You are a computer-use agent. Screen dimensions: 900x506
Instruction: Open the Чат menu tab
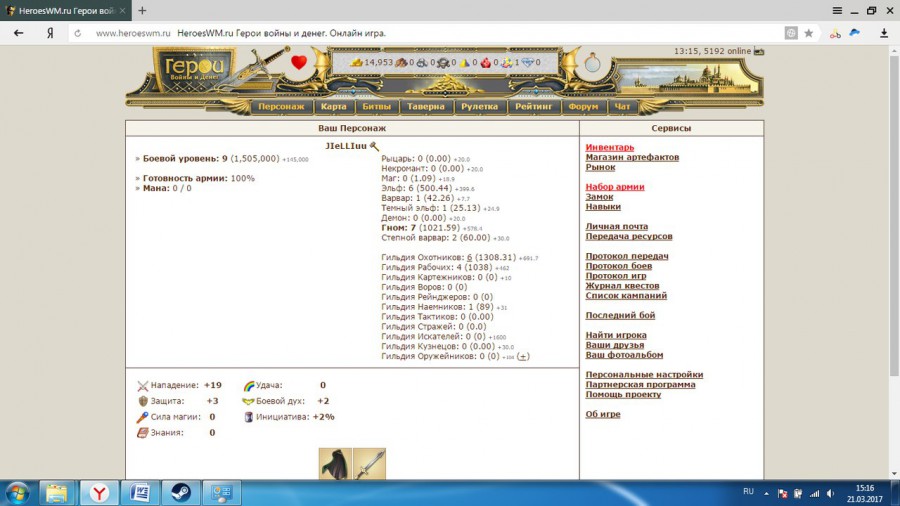coord(622,106)
